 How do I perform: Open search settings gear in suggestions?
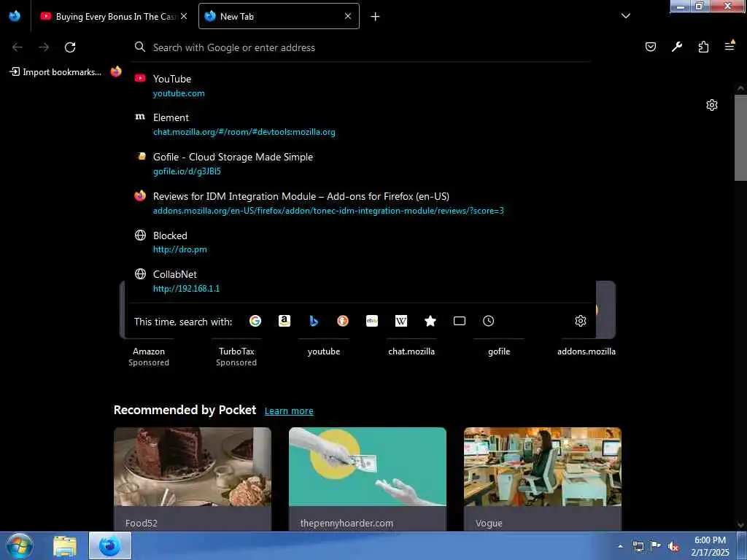(x=580, y=321)
